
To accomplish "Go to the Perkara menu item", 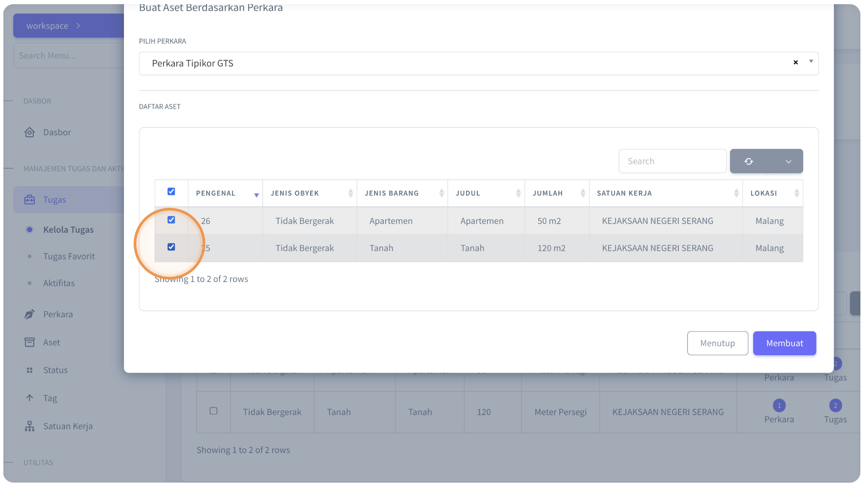I will pyautogui.click(x=58, y=314).
